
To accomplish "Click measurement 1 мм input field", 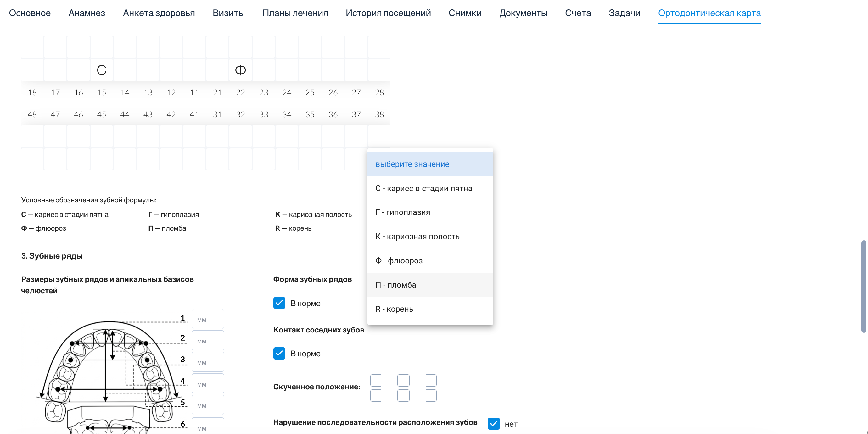I will (x=208, y=319).
